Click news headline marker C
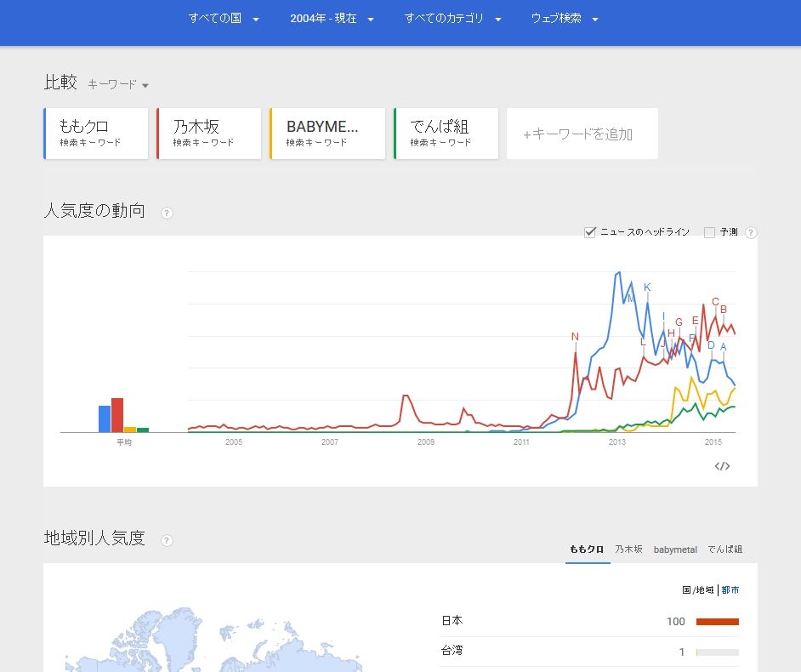This screenshot has height=672, width=801. (x=715, y=301)
